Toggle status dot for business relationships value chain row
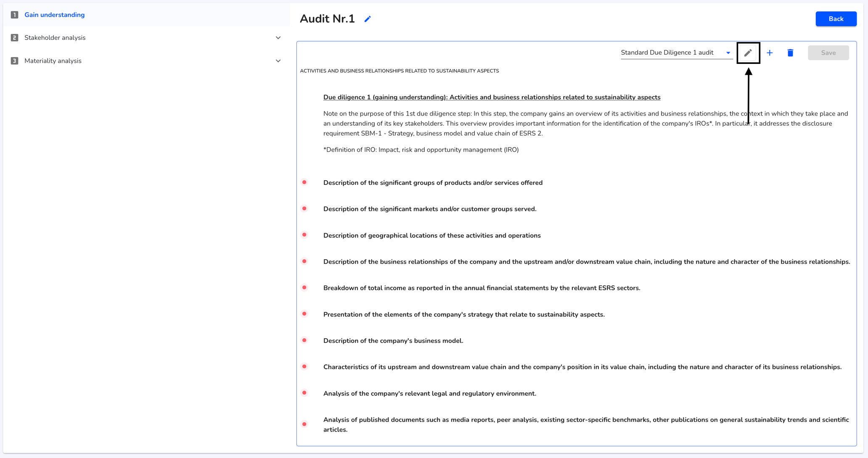This screenshot has width=868, height=458. click(x=304, y=261)
